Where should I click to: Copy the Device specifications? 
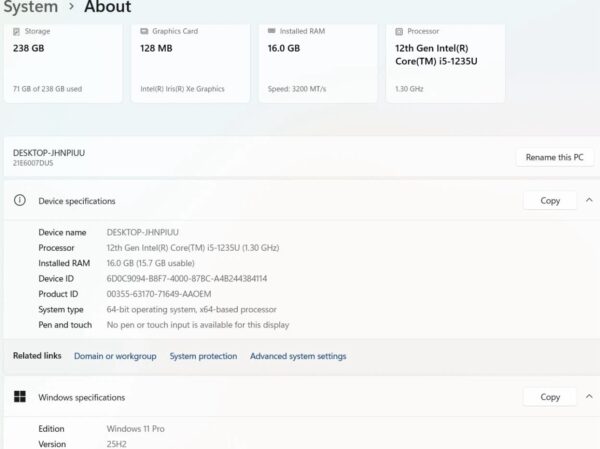point(550,200)
